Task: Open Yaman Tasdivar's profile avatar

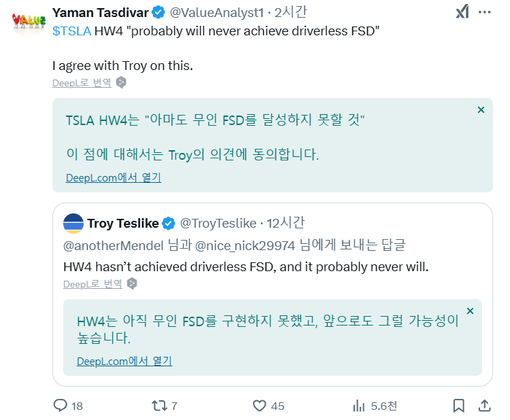Action: click(x=29, y=22)
